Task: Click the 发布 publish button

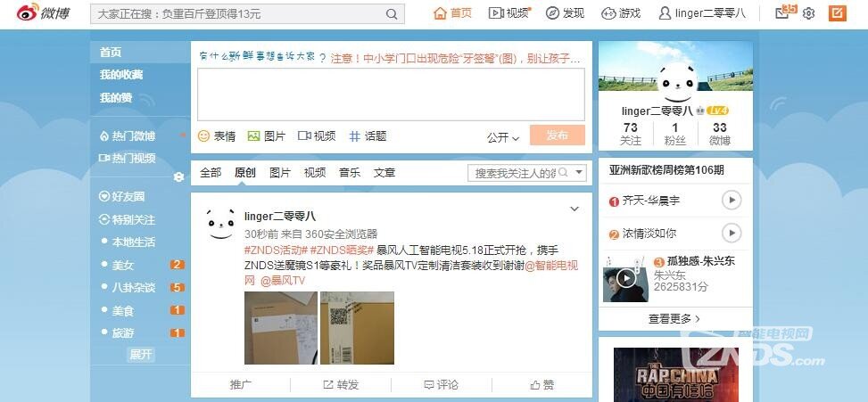Action: tap(557, 135)
